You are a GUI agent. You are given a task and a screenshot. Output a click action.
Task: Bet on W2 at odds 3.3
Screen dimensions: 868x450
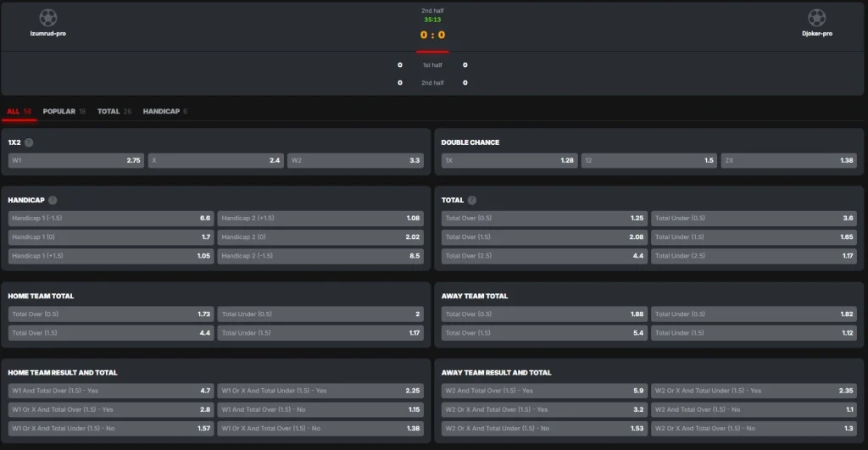355,160
